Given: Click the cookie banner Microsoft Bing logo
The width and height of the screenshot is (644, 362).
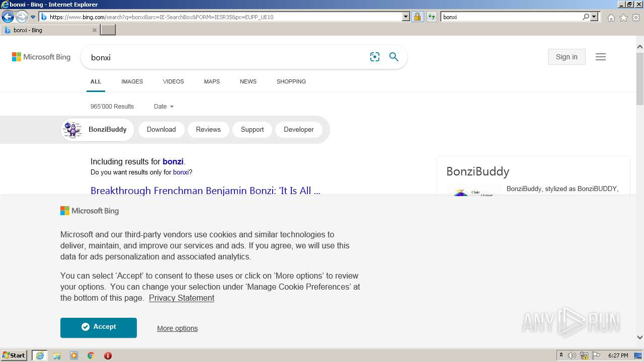Looking at the screenshot, I should (x=90, y=211).
